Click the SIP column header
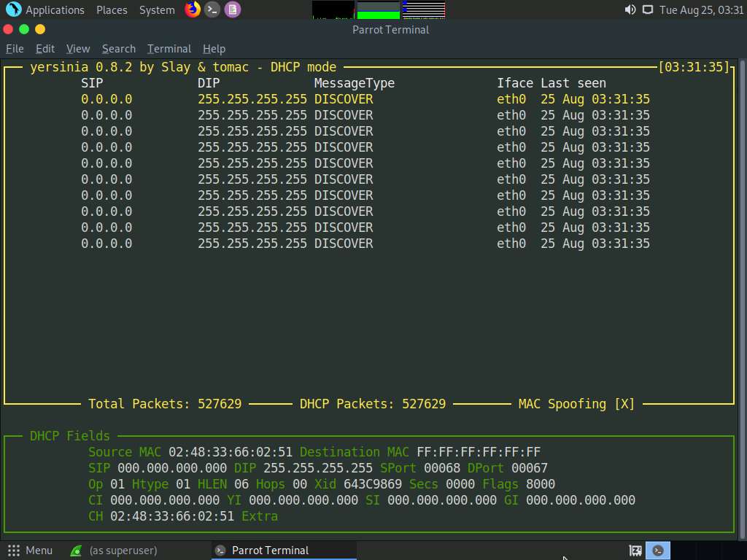747x560 pixels. (92, 83)
